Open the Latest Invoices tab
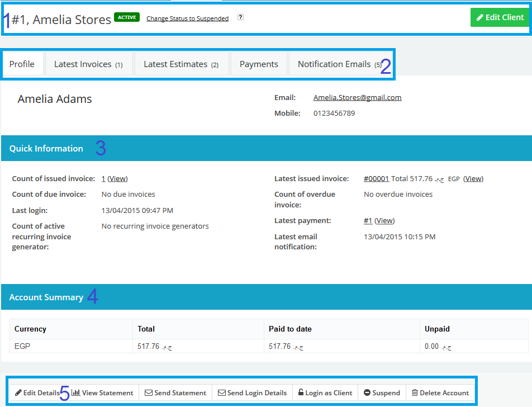Viewport: 532px width, 407px height. pyautogui.click(x=88, y=64)
